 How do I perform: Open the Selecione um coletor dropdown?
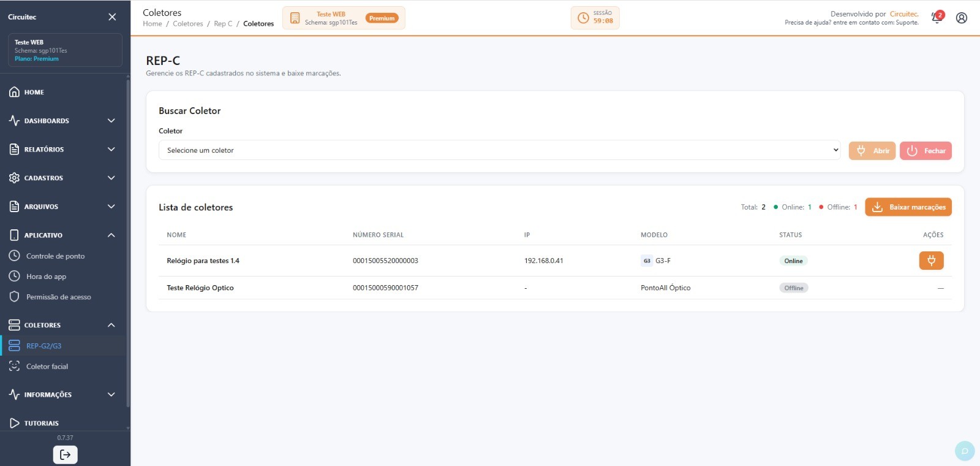tap(499, 150)
